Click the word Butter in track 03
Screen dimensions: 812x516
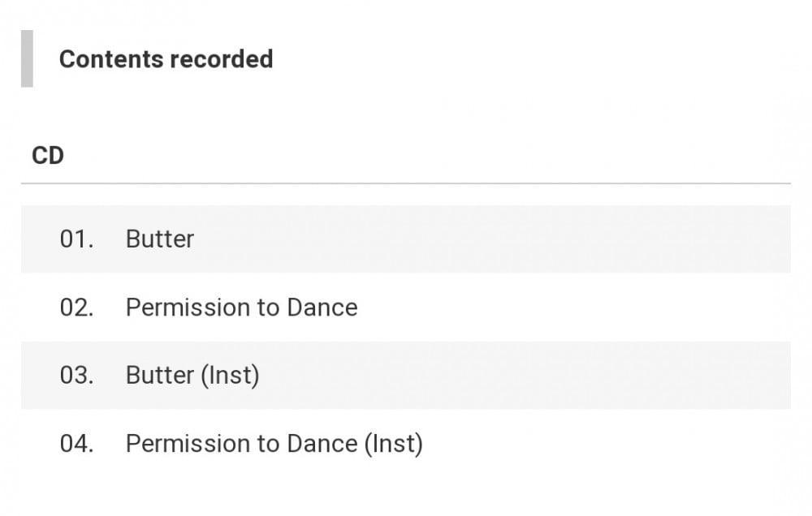160,375
